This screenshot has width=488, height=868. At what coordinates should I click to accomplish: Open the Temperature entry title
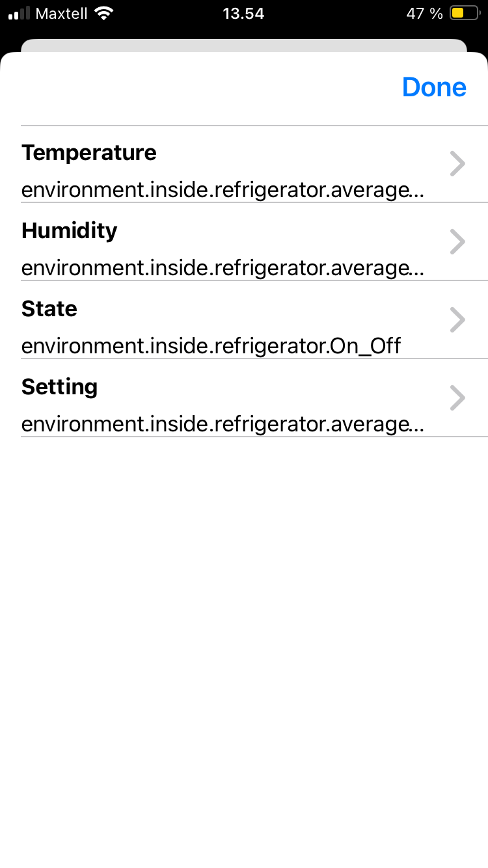(89, 153)
